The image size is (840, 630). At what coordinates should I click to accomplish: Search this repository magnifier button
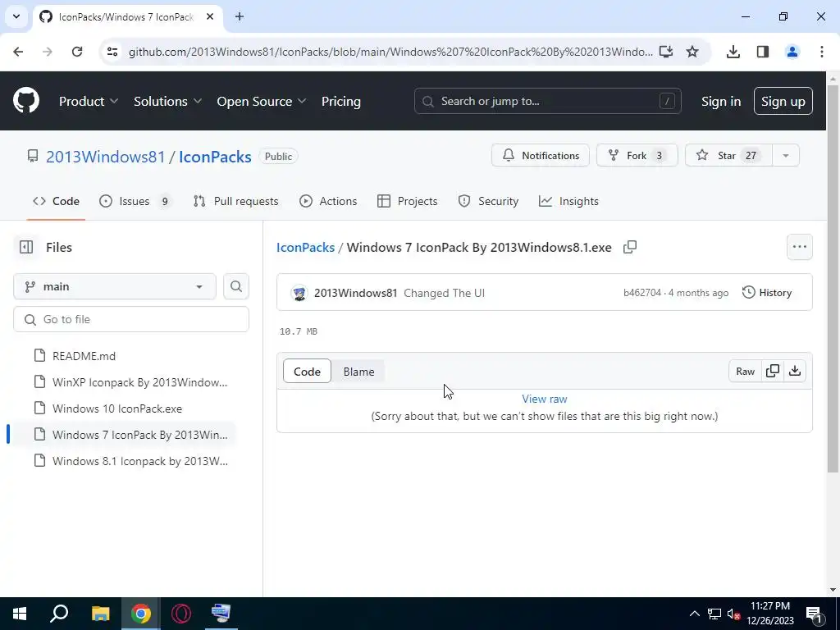coord(235,286)
